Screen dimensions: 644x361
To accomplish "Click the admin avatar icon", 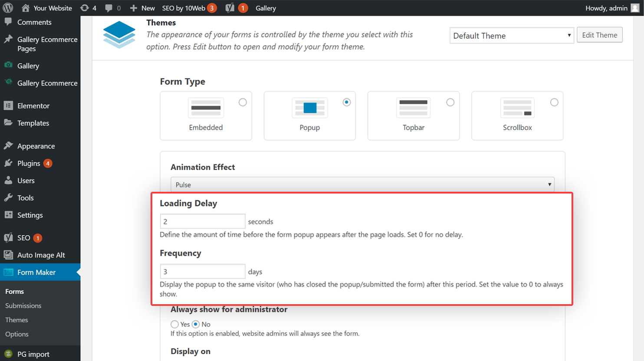I will tap(635, 8).
